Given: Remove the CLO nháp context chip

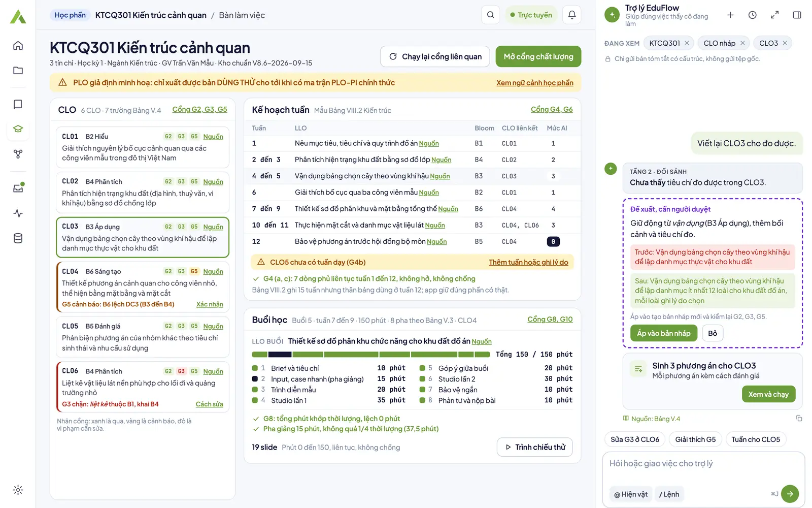Looking at the screenshot, I should point(742,43).
